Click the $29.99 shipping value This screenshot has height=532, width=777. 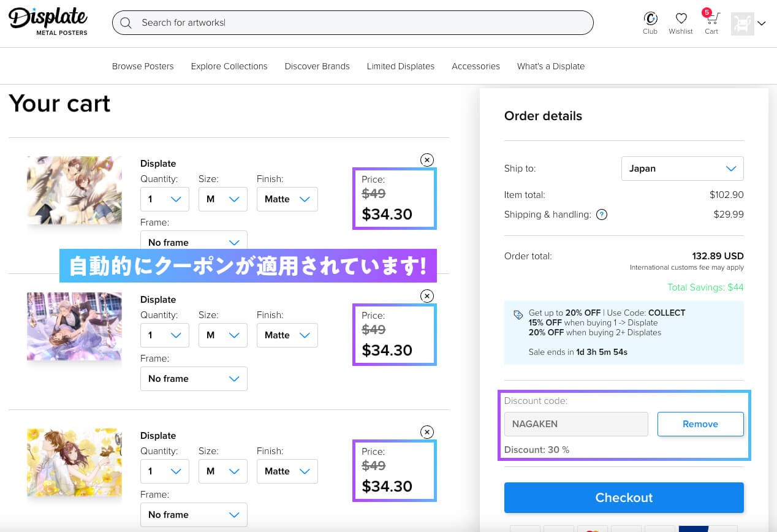point(729,215)
